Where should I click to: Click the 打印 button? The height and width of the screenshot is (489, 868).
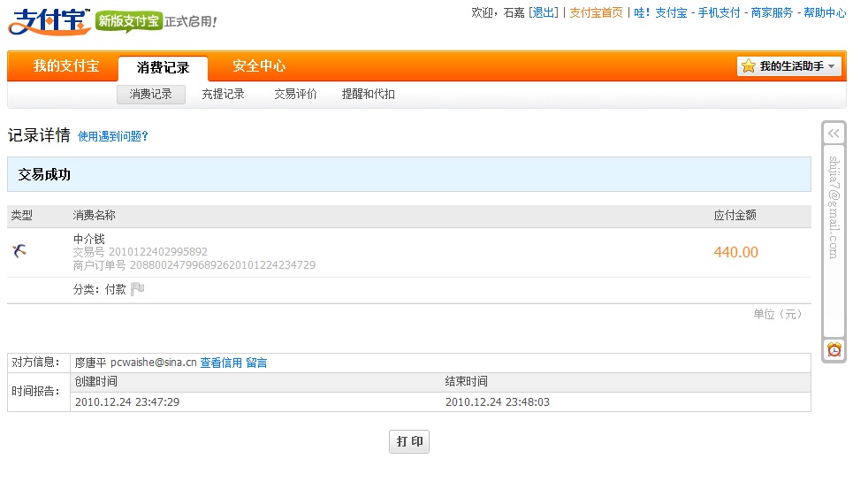tap(408, 441)
